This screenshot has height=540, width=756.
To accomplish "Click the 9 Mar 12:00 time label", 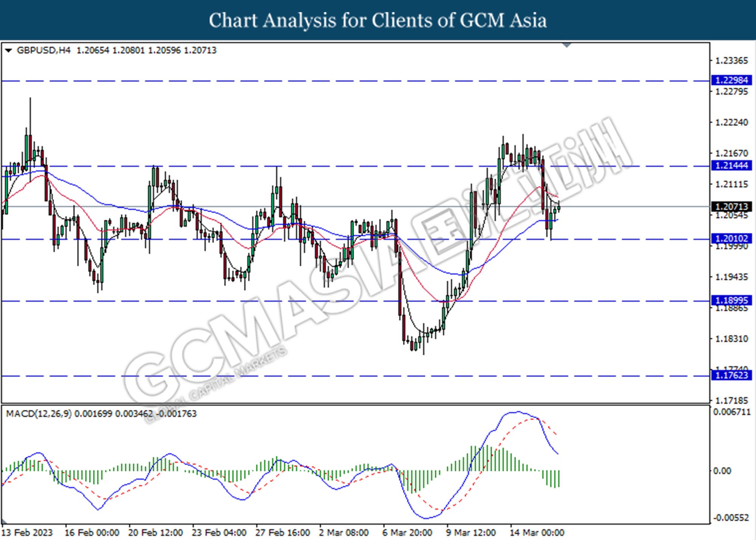I will click(471, 532).
